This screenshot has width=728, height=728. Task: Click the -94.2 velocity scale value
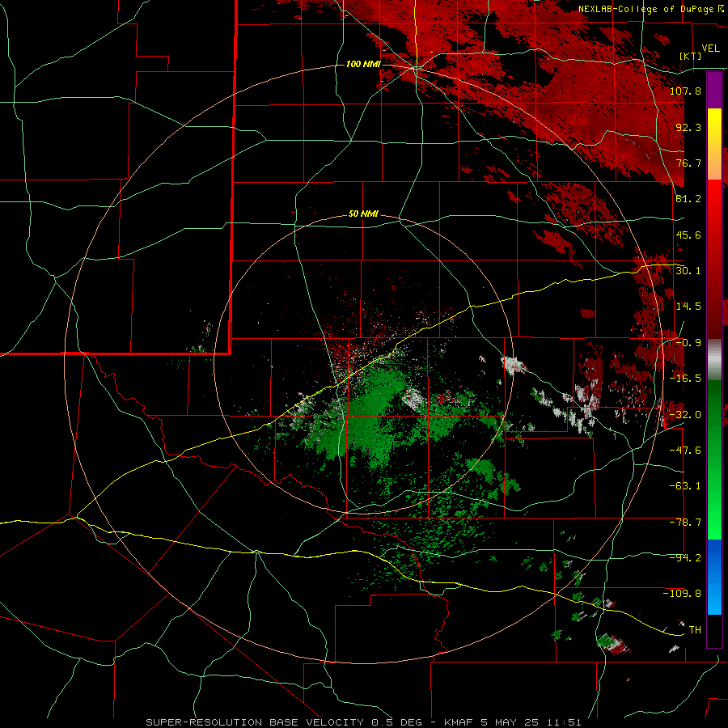[685, 558]
